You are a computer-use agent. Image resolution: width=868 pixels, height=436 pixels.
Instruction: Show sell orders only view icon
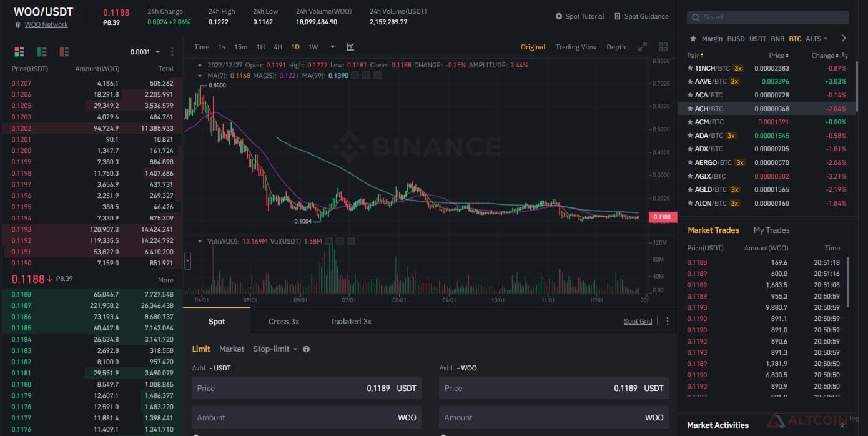pyautogui.click(x=64, y=52)
